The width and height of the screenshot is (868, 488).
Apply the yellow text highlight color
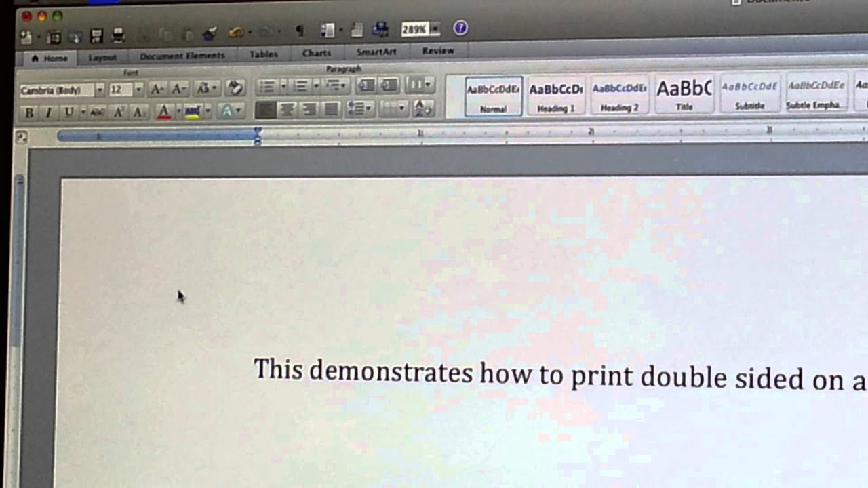pyautogui.click(x=193, y=110)
